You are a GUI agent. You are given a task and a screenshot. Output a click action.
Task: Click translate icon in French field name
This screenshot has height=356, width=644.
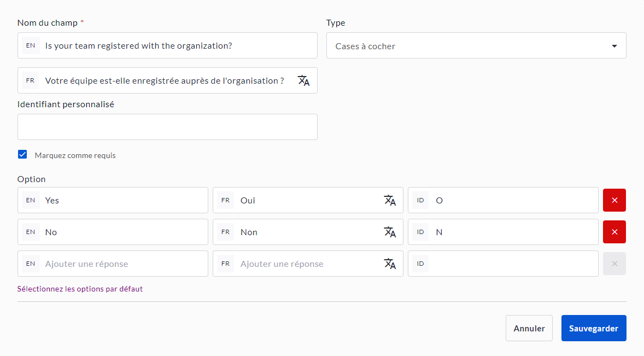(303, 81)
